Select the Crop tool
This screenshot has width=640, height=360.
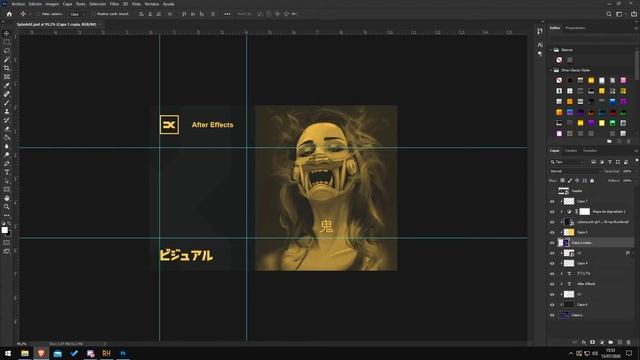[7, 68]
